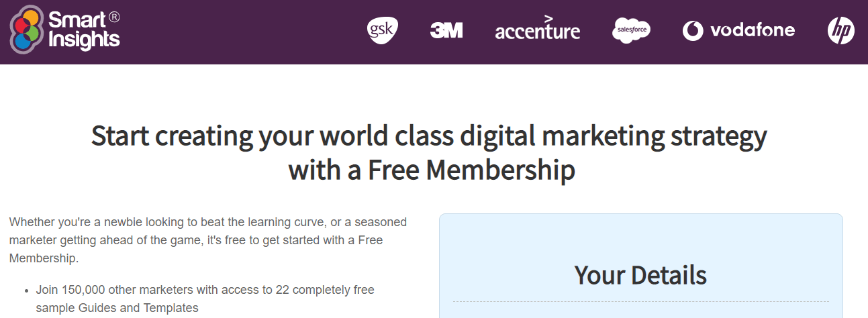868x318 pixels.
Task: Click the greater-than accent above Accenture
Action: click(x=549, y=17)
